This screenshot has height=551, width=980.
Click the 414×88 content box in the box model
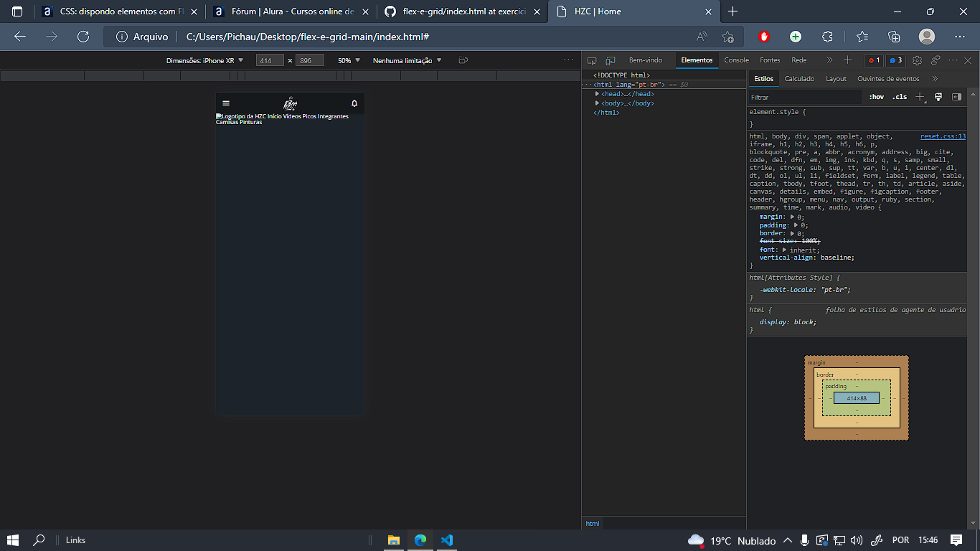click(857, 398)
